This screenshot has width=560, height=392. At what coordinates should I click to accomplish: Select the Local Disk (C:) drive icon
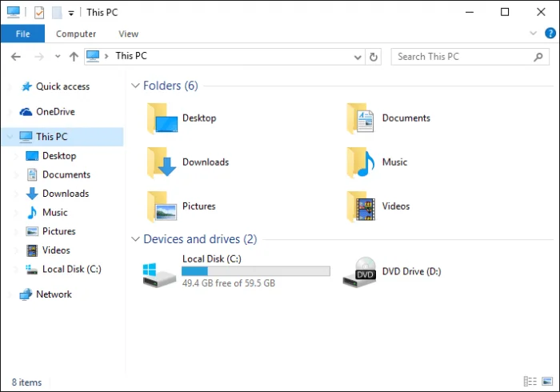click(x=159, y=275)
